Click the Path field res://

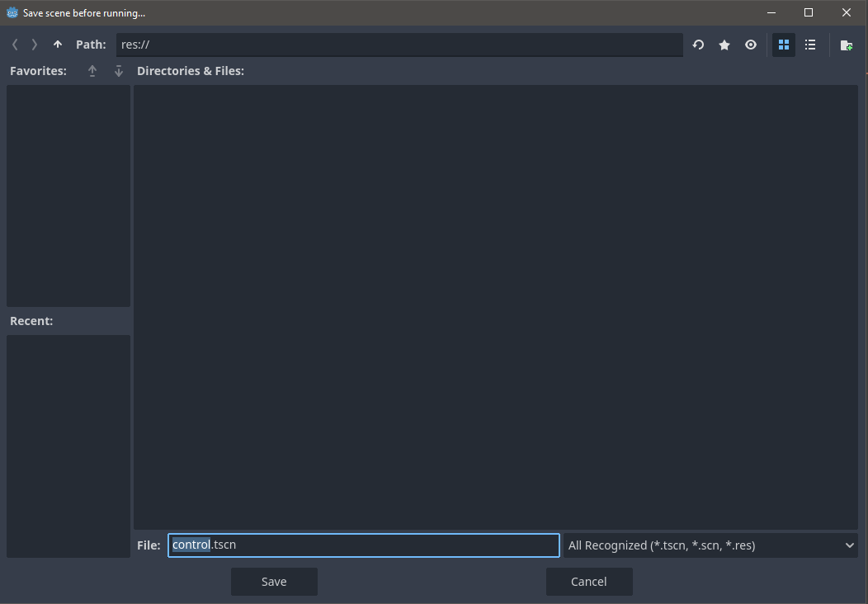[x=399, y=45]
